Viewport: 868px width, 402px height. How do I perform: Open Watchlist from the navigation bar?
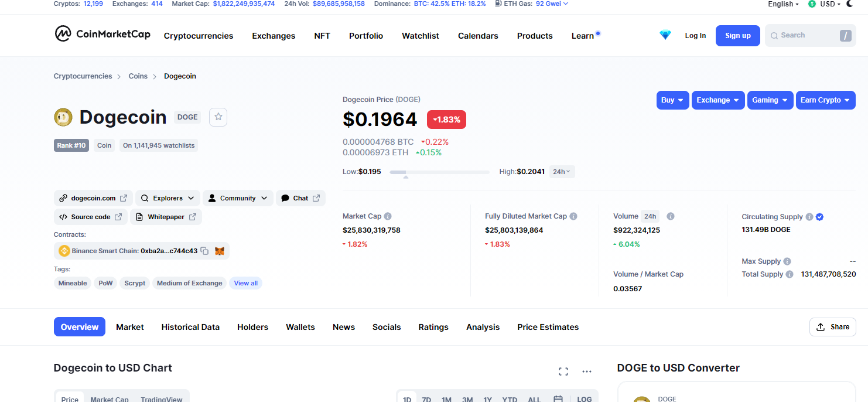pos(421,36)
